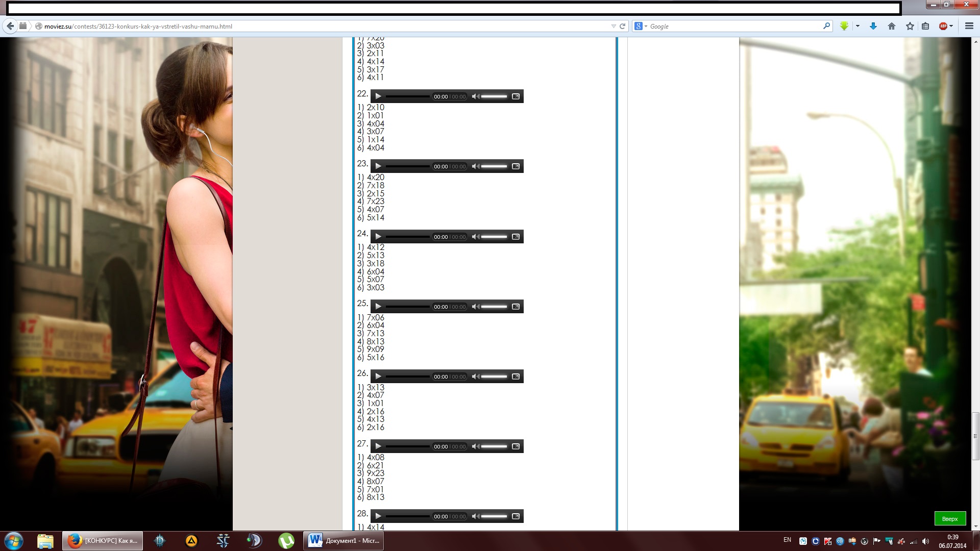
Task: Click the Firefox Home icon
Action: pyautogui.click(x=892, y=26)
